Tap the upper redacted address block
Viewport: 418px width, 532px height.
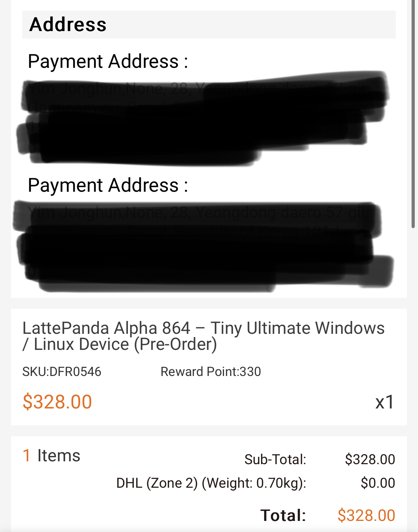pos(203,119)
